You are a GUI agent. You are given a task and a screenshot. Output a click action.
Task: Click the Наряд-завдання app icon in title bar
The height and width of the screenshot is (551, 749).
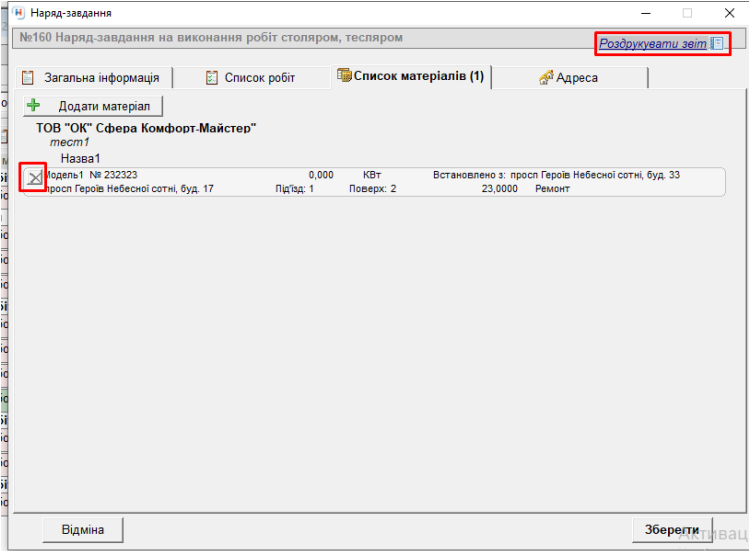coord(17,13)
